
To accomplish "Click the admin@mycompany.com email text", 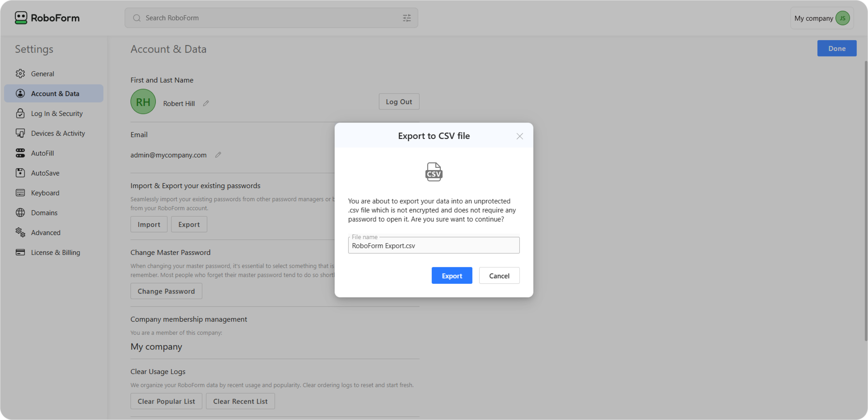I will tap(168, 155).
